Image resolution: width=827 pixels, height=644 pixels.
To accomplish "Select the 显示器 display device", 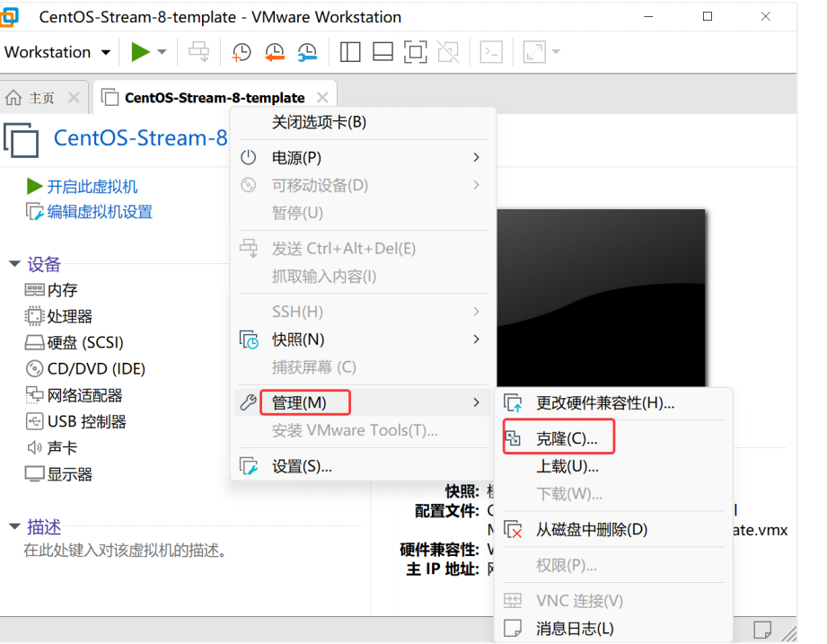I will (x=58, y=474).
